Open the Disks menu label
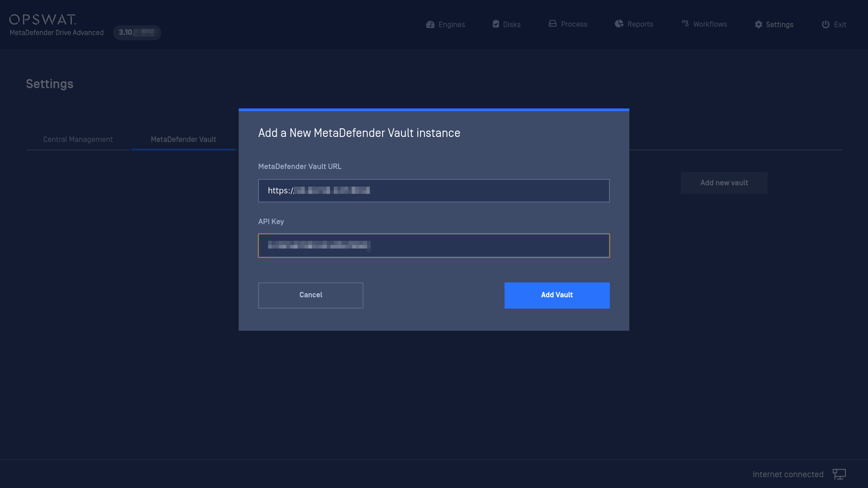 [x=512, y=24]
